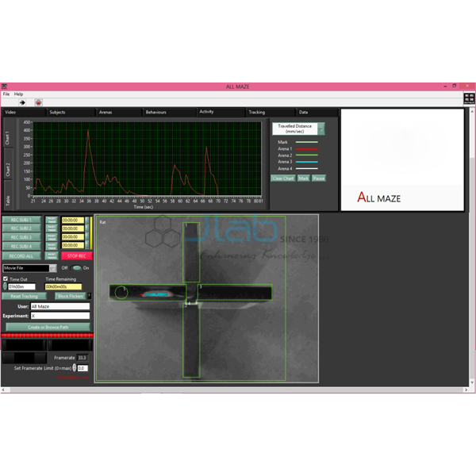Click the Experiment name input field
476x476 pixels.
click(60, 316)
